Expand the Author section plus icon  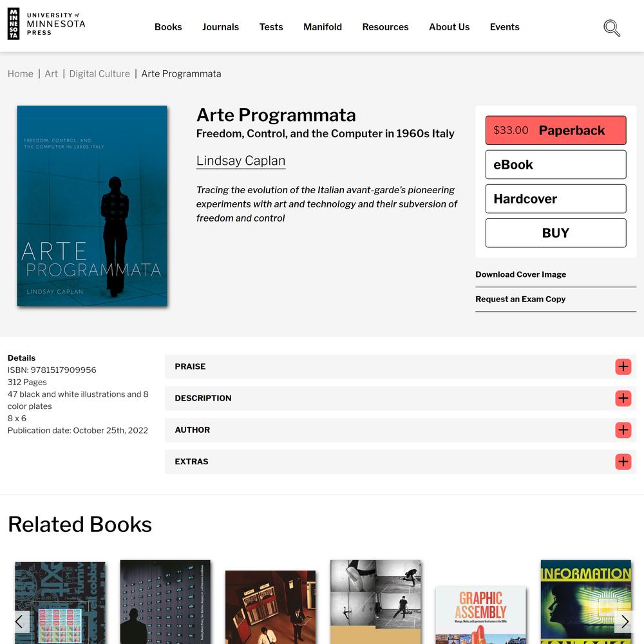click(623, 430)
